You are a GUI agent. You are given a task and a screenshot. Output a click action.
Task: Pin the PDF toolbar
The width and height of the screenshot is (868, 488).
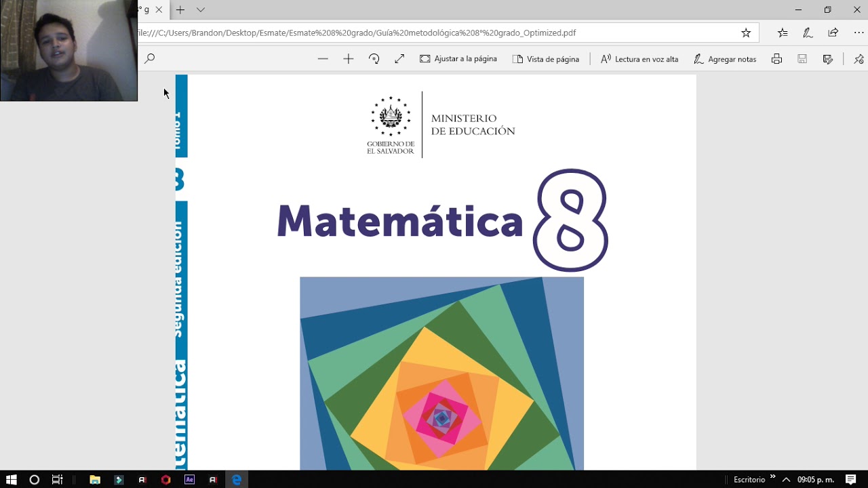(x=859, y=59)
